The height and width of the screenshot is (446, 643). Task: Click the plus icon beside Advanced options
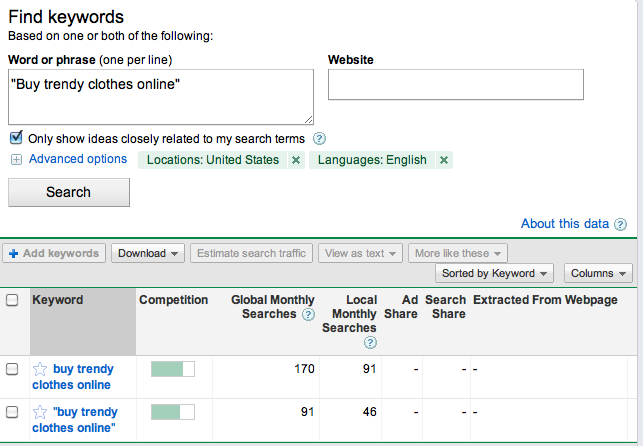[x=16, y=159]
